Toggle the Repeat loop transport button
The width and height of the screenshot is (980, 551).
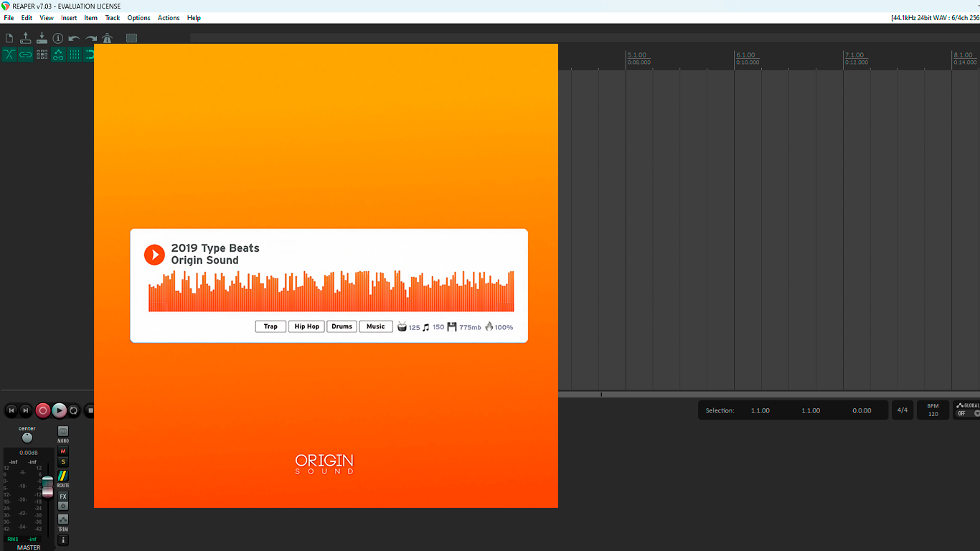coord(74,410)
